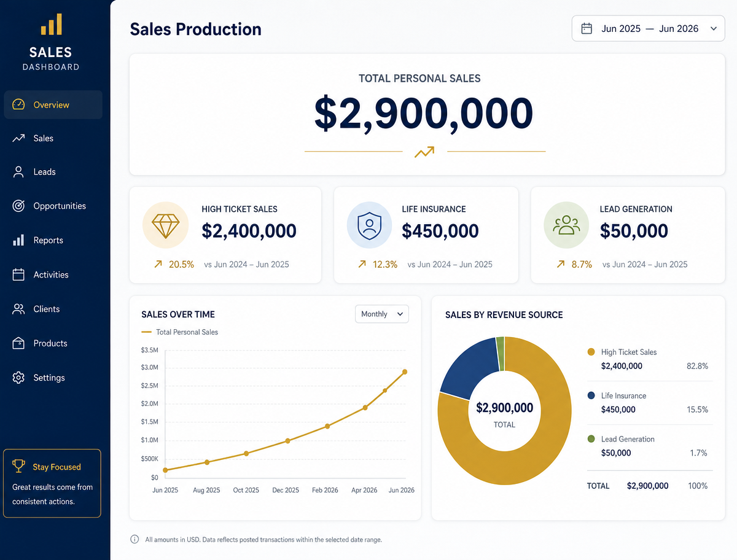Navigate to Opportunities in the sidebar
This screenshot has width=737, height=560.
pos(53,206)
